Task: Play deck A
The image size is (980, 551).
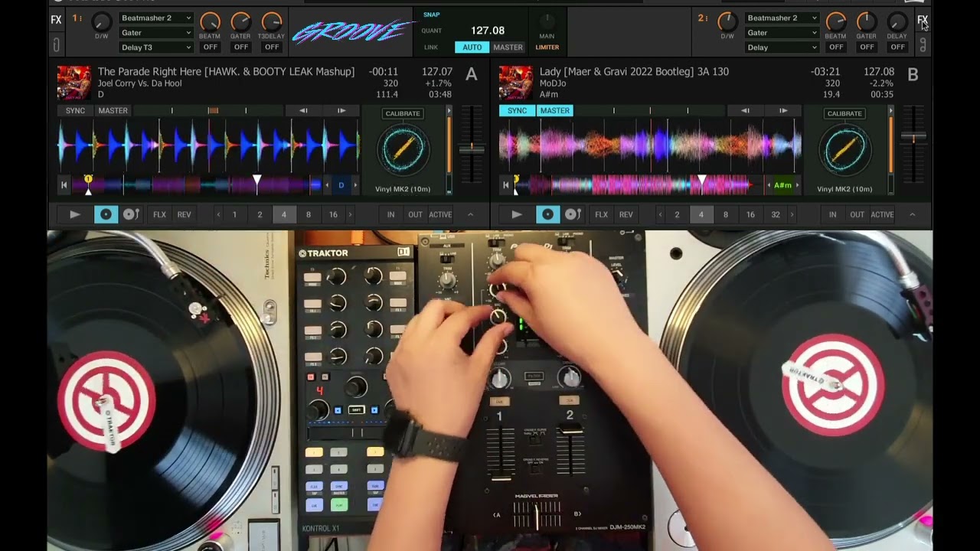Action: tap(74, 214)
